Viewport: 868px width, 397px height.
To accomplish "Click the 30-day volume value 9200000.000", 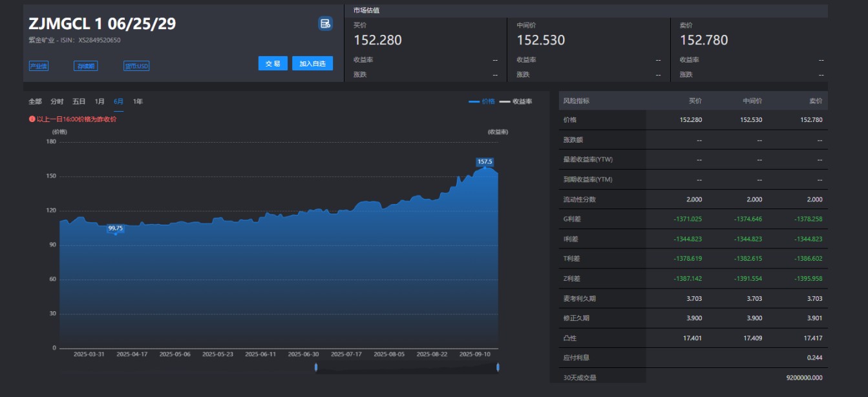I will pyautogui.click(x=805, y=378).
